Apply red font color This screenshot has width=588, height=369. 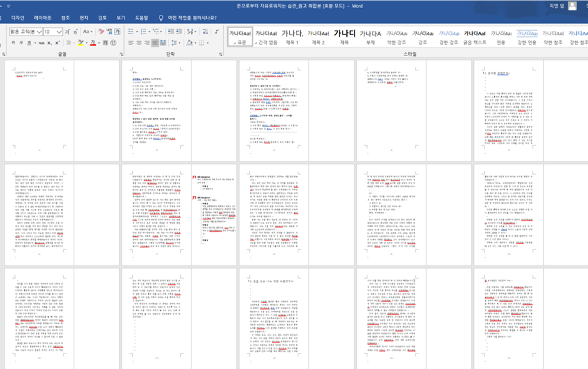tap(93, 43)
